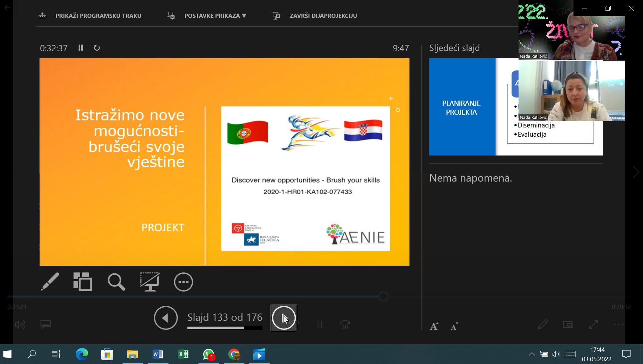
Task: Click the main slide Istražimo nove mogućnosti
Action: click(x=224, y=162)
